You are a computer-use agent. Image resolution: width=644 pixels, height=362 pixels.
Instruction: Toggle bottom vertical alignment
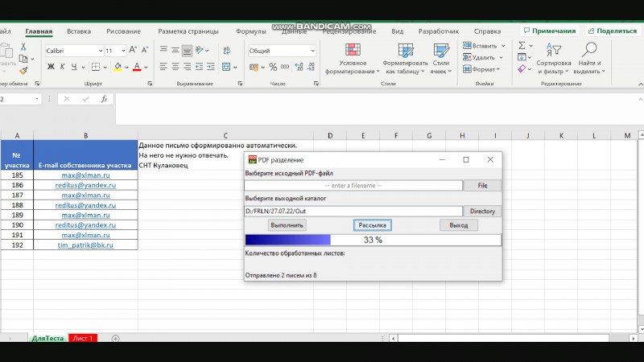tap(187, 50)
